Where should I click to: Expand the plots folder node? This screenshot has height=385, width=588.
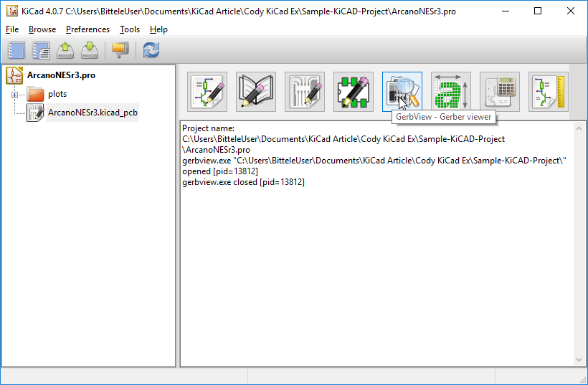click(14, 94)
